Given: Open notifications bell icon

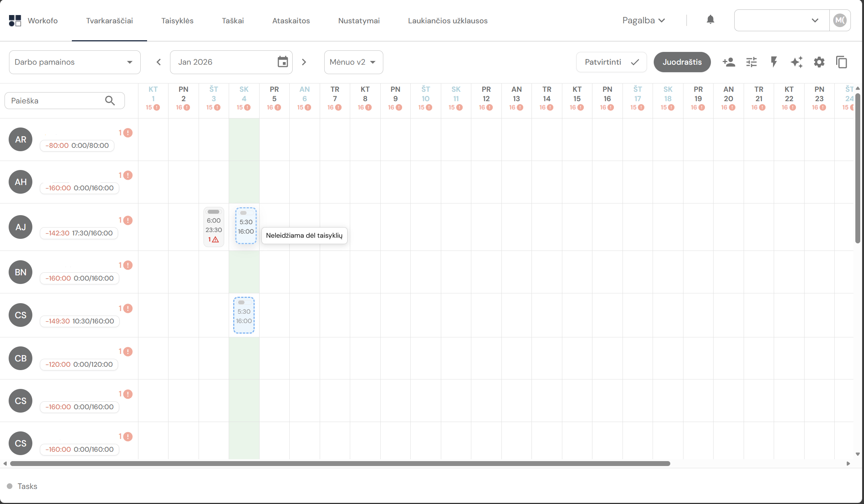Looking at the screenshot, I should click(710, 20).
